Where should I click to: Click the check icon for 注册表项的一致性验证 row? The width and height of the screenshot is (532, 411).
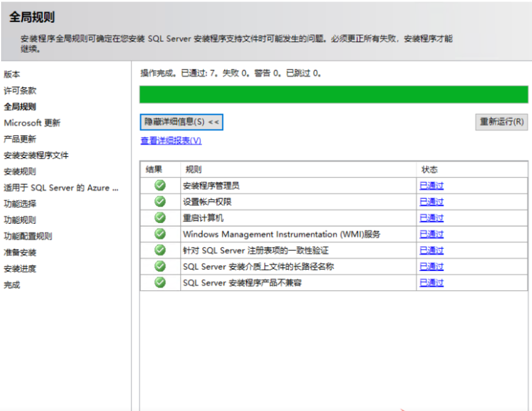pyautogui.click(x=160, y=250)
